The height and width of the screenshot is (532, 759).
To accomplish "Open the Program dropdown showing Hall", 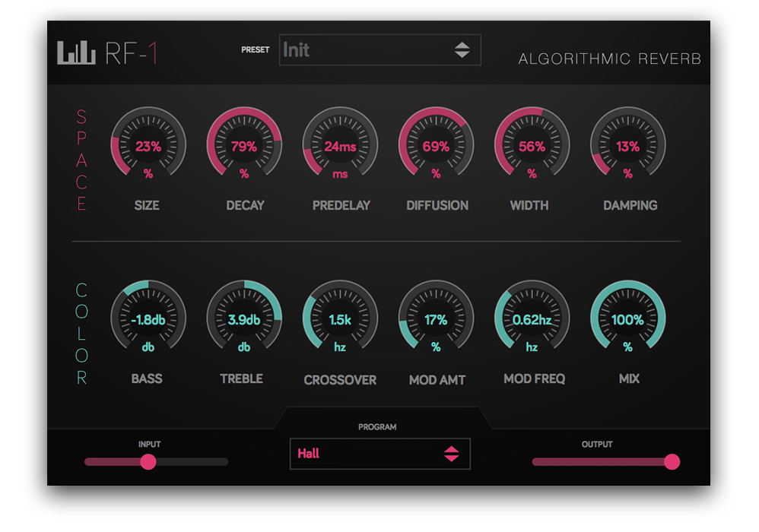I will 380,454.
